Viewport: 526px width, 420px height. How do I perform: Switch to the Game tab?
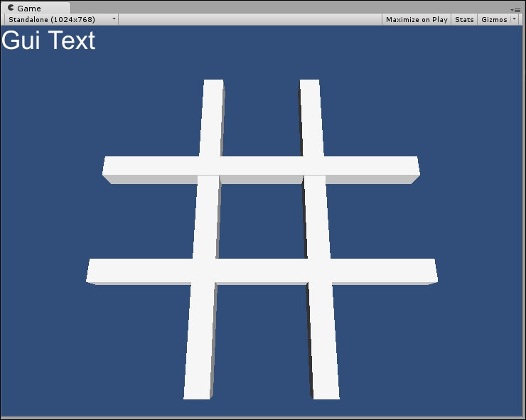(36, 8)
